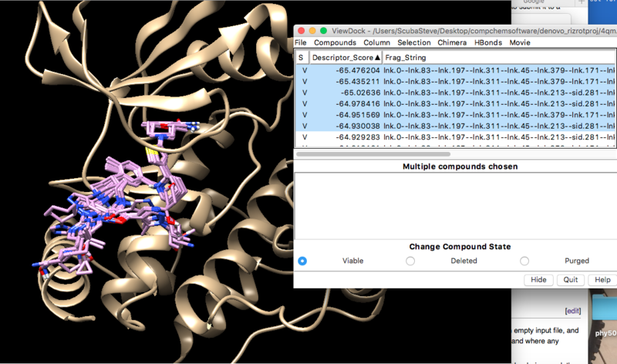Click the [edit] link in browser window
Viewport: 617px width, 364px height.
[573, 311]
